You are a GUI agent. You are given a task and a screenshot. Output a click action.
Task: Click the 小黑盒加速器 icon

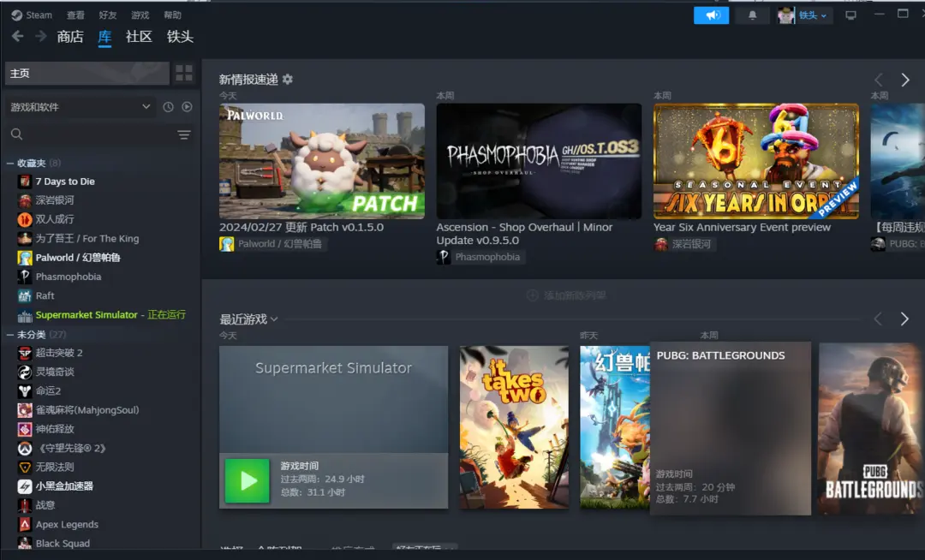(25, 486)
